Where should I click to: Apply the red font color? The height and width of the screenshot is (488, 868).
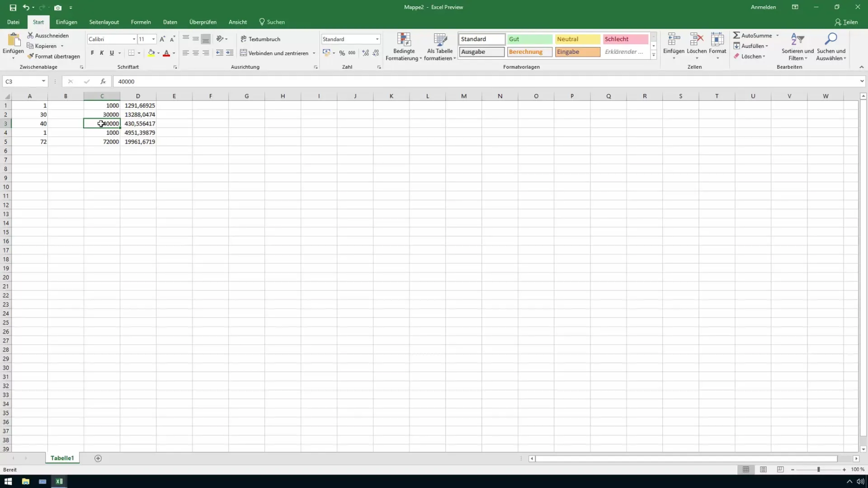pos(166,53)
